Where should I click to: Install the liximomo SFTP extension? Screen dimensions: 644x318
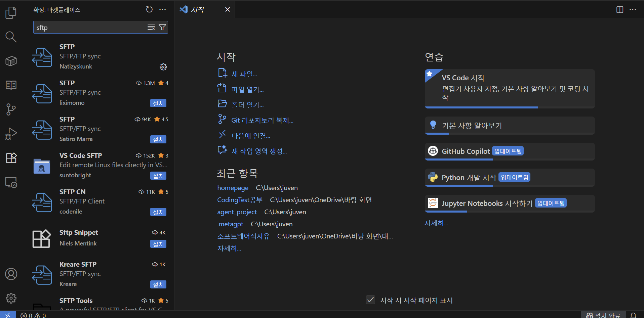pos(158,103)
